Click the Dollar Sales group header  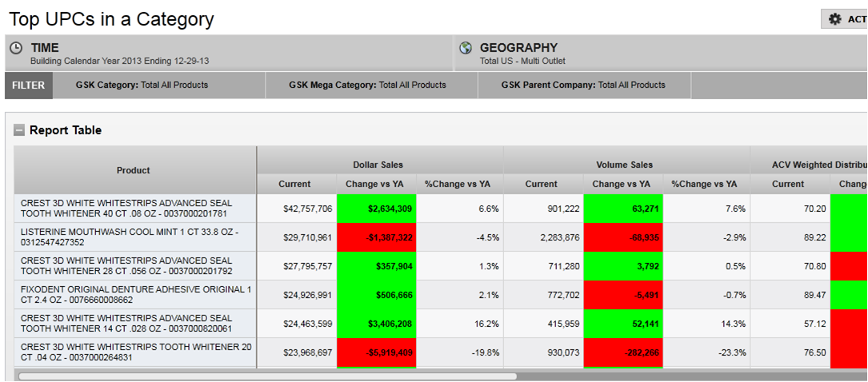click(x=378, y=165)
